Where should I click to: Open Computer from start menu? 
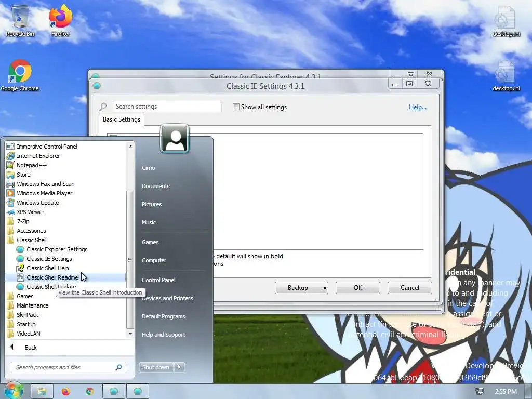click(x=154, y=260)
